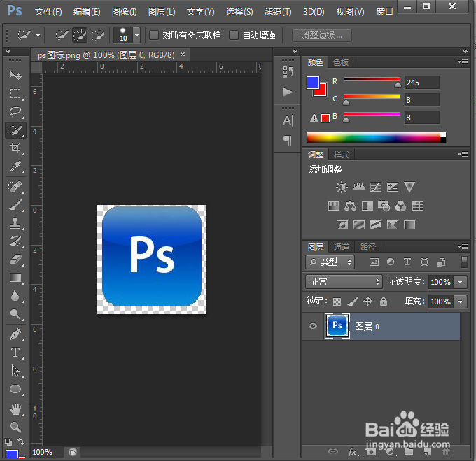Open the History panel icon
This screenshot has height=461, width=476.
tap(288, 72)
